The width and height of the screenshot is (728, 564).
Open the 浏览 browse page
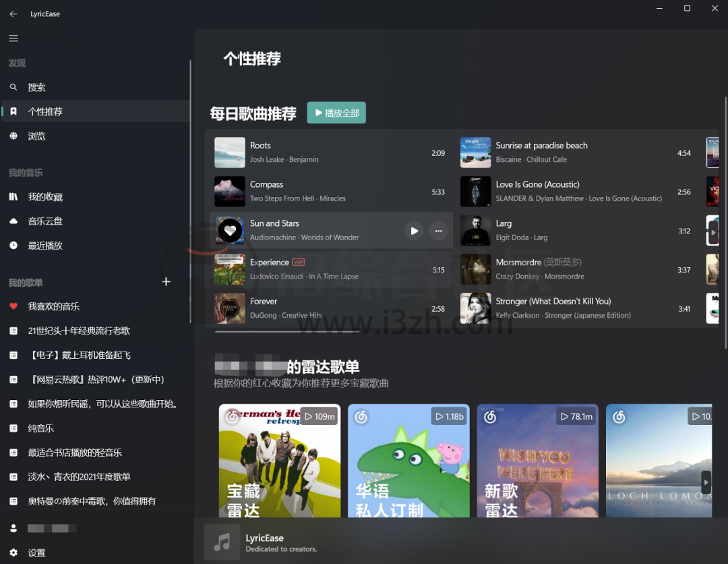(x=96, y=136)
